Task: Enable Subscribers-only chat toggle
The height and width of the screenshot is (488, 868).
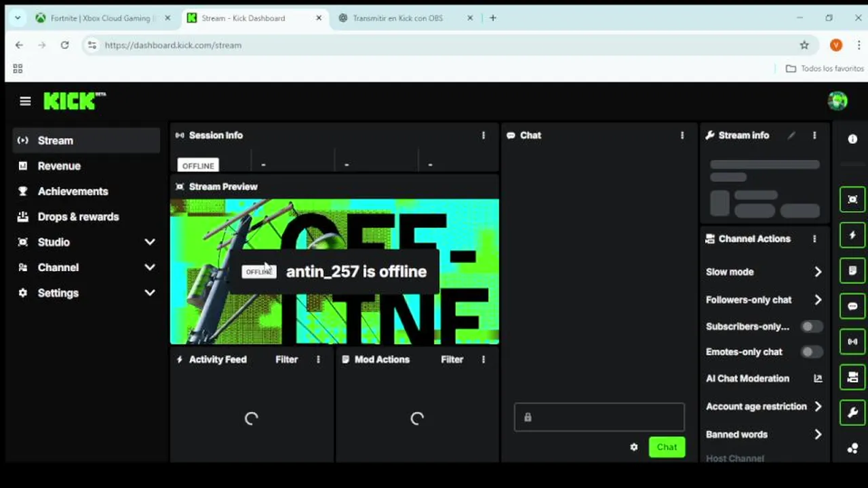Action: [811, 327]
